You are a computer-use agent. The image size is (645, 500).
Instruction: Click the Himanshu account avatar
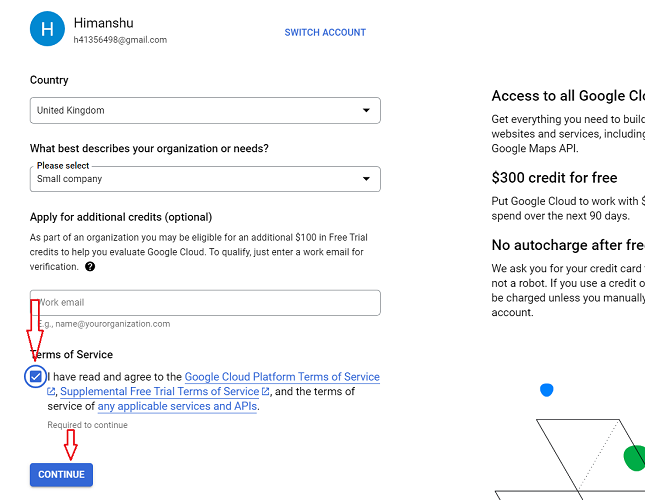[47, 29]
